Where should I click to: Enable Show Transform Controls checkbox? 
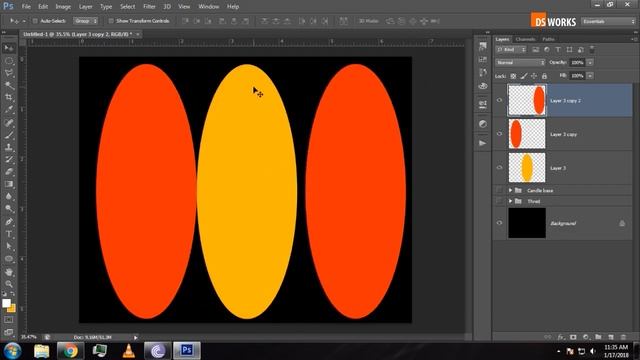pos(111,21)
